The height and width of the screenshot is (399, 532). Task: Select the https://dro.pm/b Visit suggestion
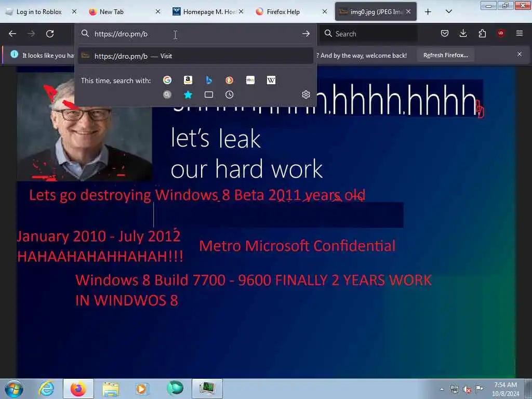195,56
